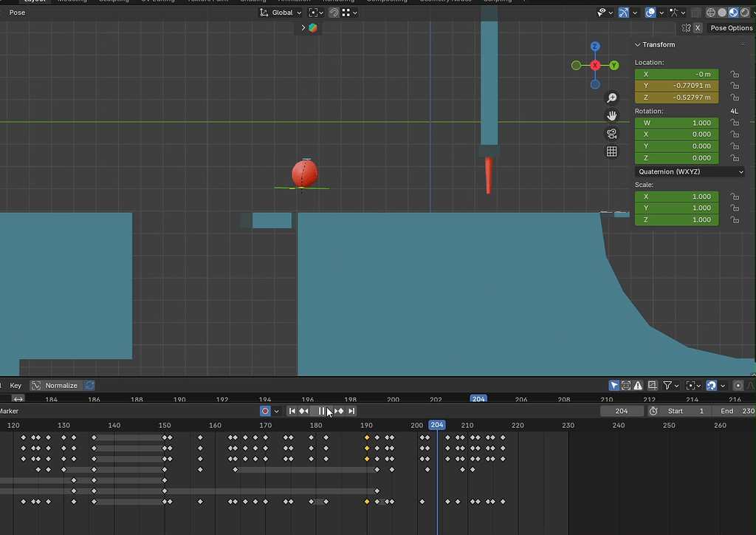
Task: Lock Location Y with lock icon
Action: pos(735,86)
